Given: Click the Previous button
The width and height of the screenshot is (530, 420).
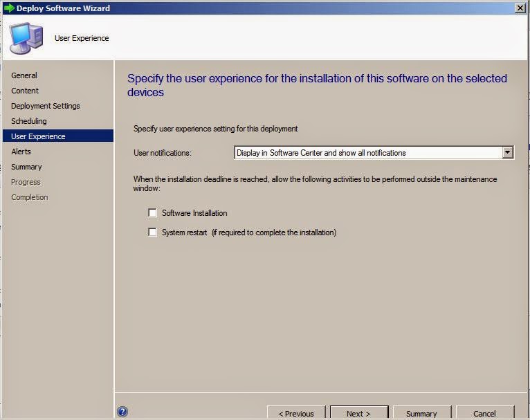Looking at the screenshot, I should (296, 413).
